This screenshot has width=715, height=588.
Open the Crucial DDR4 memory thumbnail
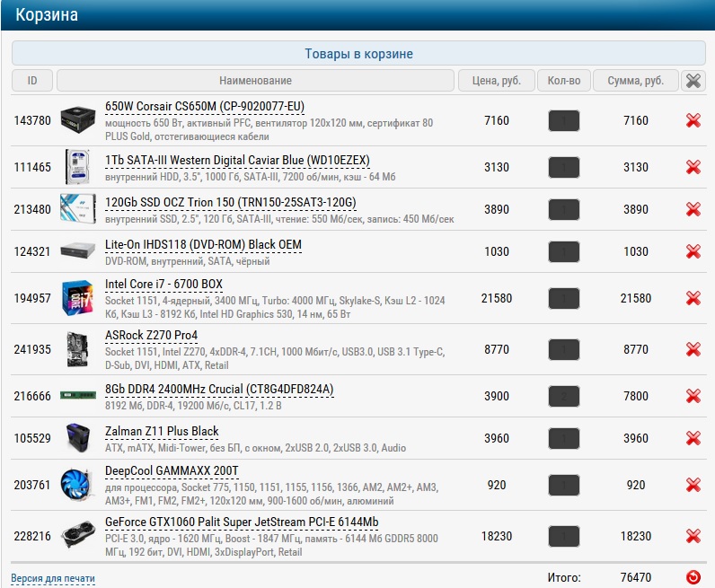tap(78, 395)
